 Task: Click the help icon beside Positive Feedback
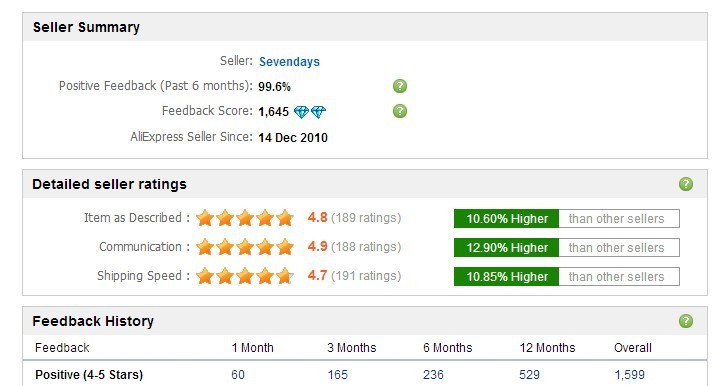point(400,86)
